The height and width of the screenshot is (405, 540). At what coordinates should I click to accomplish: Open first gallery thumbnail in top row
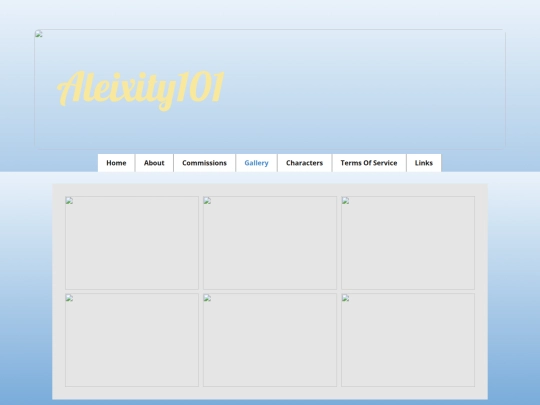tap(132, 243)
